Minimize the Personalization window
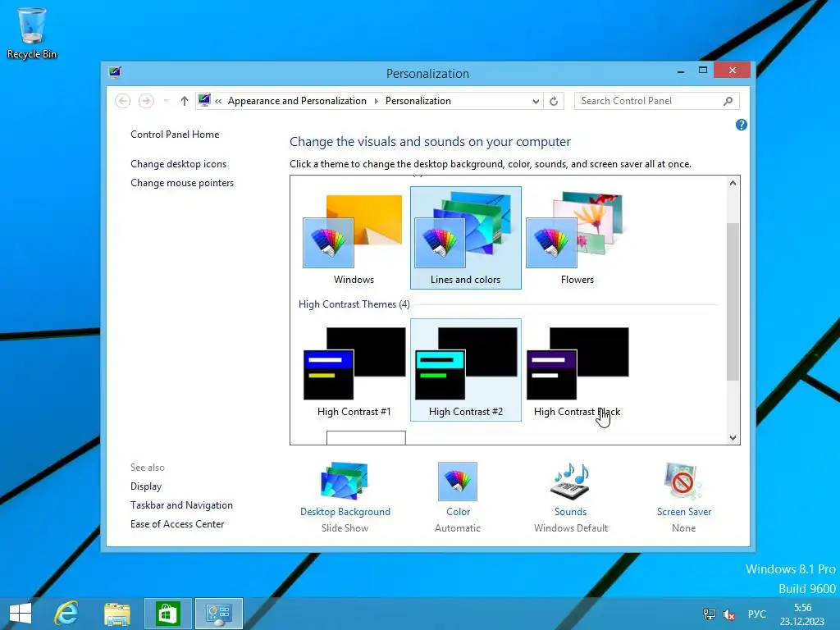The image size is (840, 630). (x=681, y=71)
